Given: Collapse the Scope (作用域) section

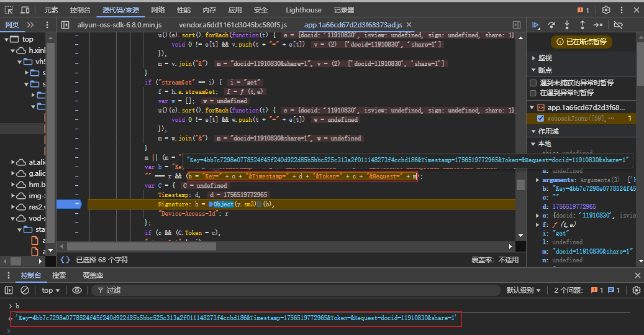Looking at the screenshot, I should [533, 131].
